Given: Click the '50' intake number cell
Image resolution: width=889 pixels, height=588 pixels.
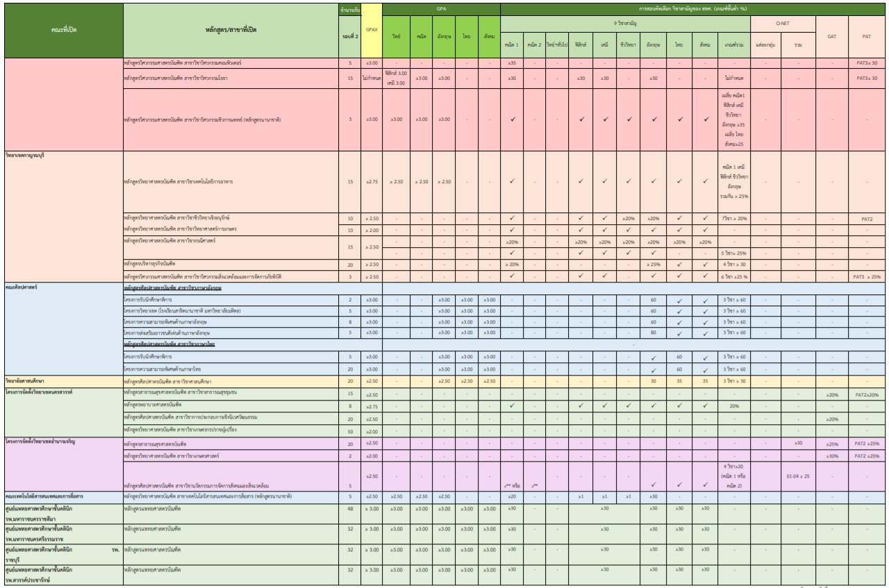Looking at the screenshot, I should click(350, 432).
